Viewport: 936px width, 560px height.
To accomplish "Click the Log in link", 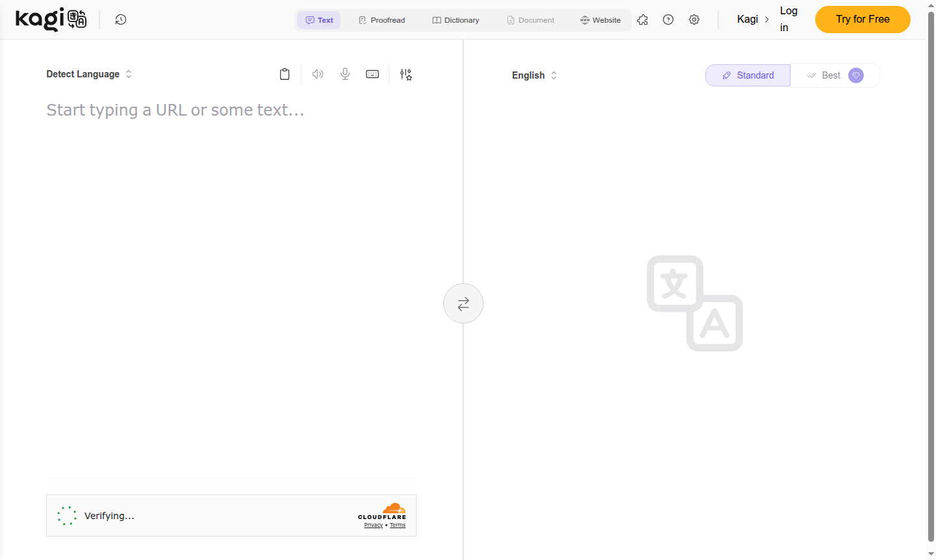I will (x=788, y=19).
